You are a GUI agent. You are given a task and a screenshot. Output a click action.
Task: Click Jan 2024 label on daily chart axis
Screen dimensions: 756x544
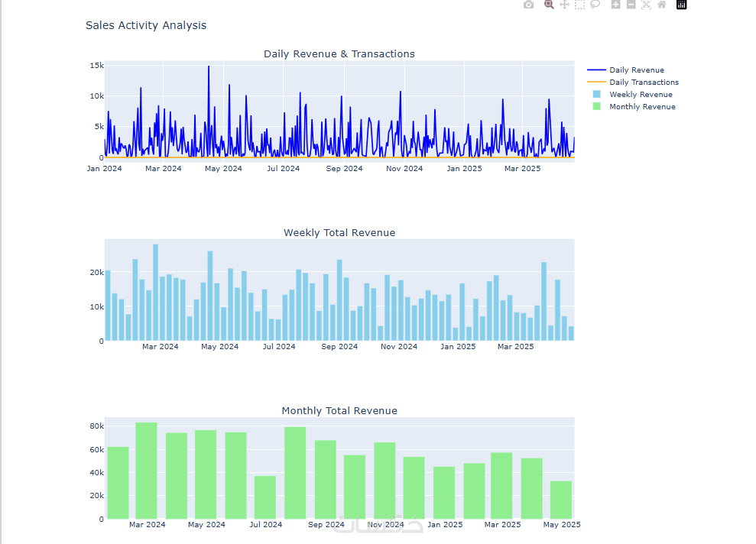(x=104, y=169)
